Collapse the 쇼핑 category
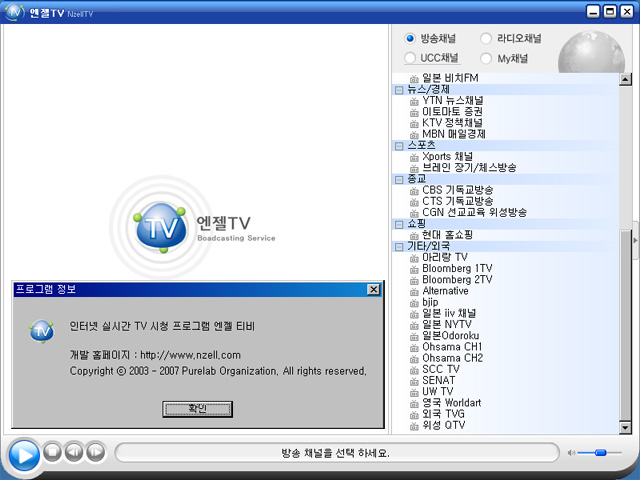 click(x=399, y=224)
